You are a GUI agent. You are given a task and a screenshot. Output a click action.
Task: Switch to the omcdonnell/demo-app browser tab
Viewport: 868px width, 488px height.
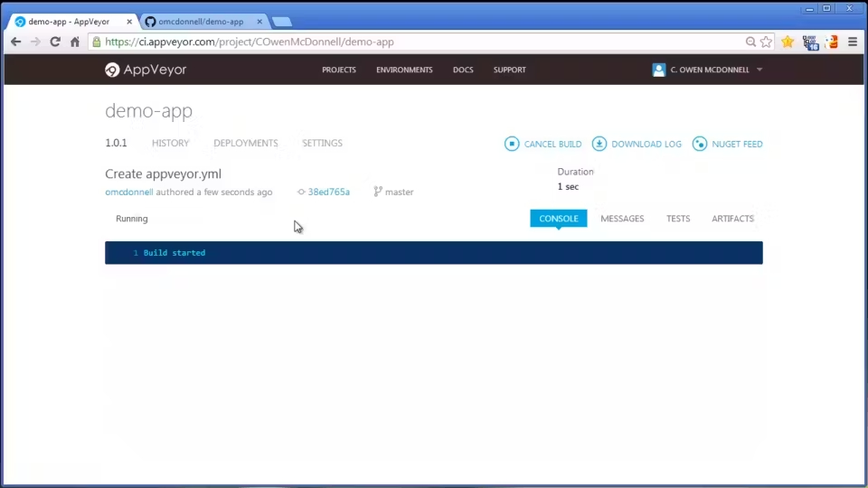[201, 22]
